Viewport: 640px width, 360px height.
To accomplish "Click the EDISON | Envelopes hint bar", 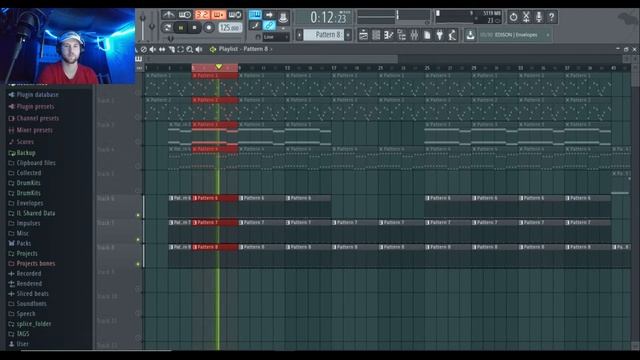I will point(514,35).
